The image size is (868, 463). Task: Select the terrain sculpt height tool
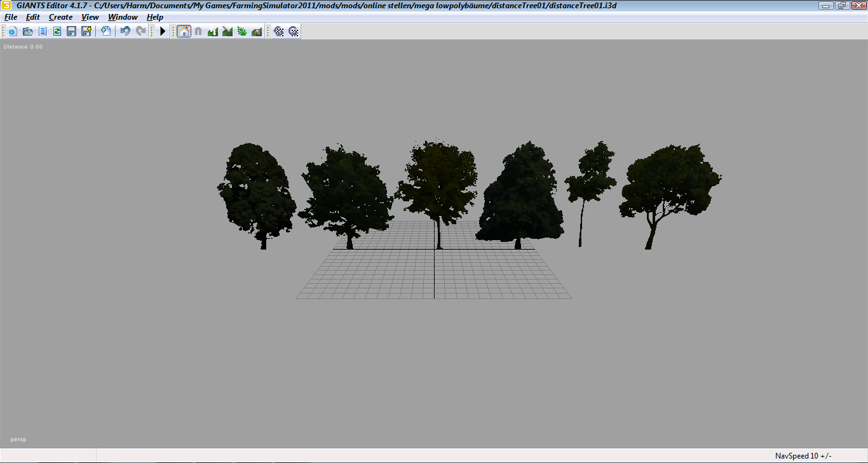pos(213,31)
